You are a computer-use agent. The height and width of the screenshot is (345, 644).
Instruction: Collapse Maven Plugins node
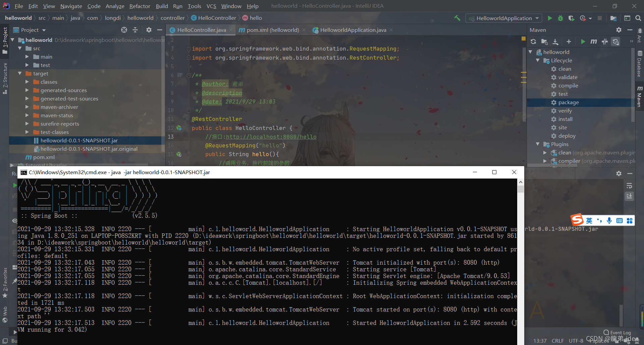pos(538,144)
